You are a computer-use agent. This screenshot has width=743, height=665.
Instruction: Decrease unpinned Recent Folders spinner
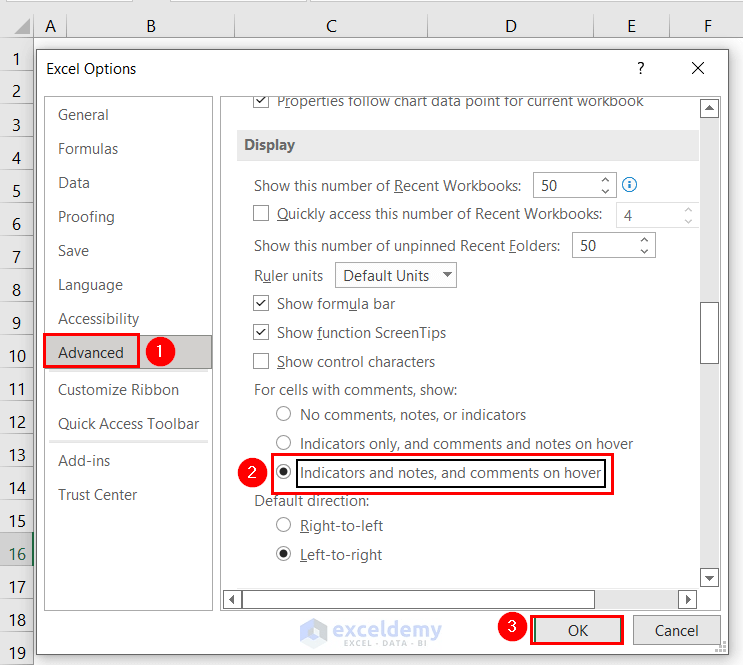pyautogui.click(x=644, y=251)
